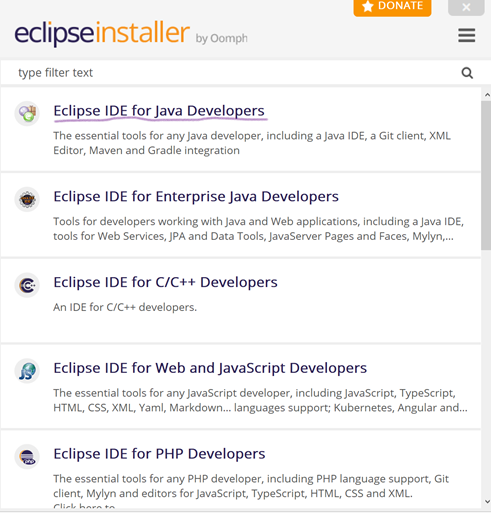Choose Eclipse IDE for C/C++ Developers
The width and height of the screenshot is (491, 513).
coord(165,282)
